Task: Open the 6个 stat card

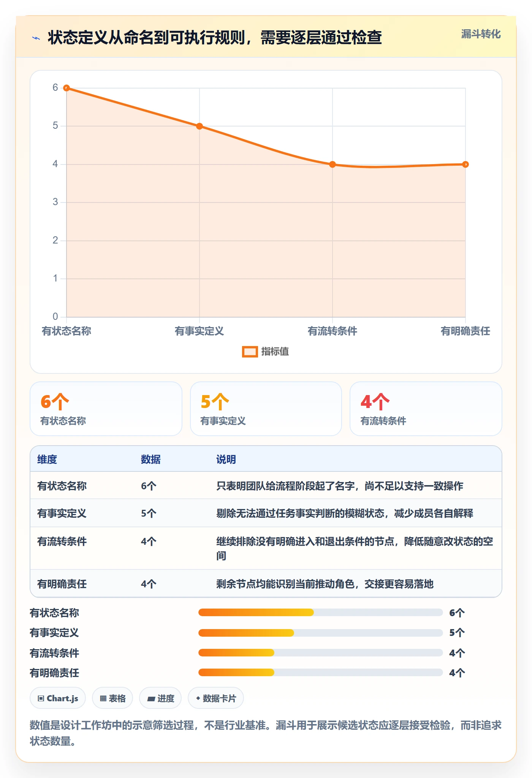Action: click(x=106, y=409)
